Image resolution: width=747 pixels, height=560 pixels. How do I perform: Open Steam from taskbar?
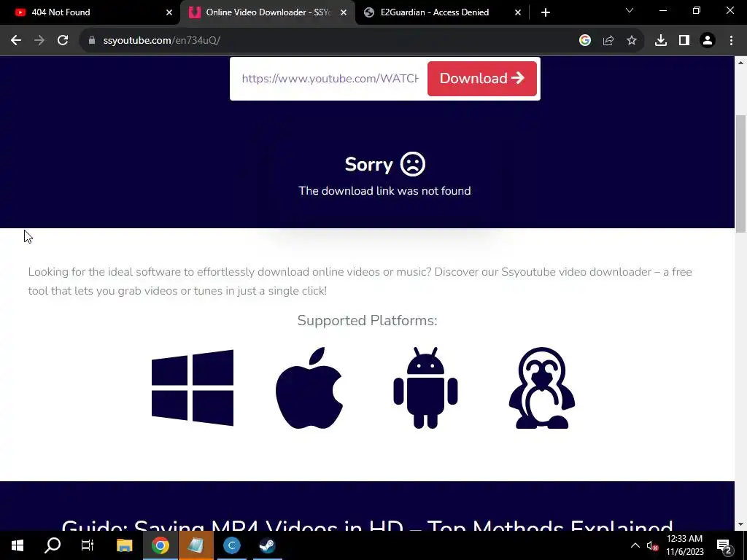point(267,545)
